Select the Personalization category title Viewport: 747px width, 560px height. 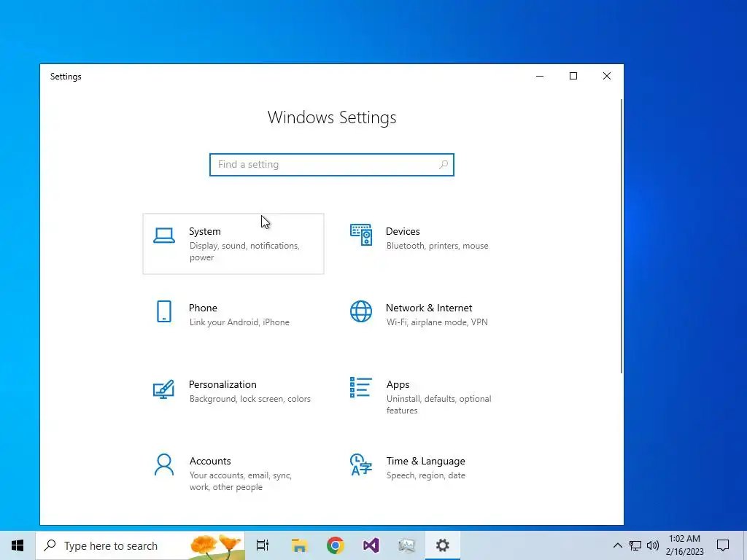[x=222, y=385]
